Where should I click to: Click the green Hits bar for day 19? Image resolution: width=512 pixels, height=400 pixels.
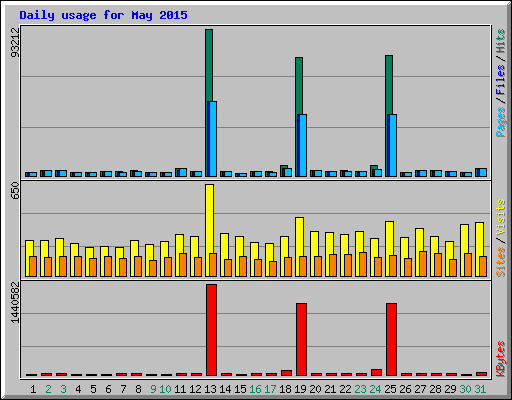pyautogui.click(x=299, y=86)
